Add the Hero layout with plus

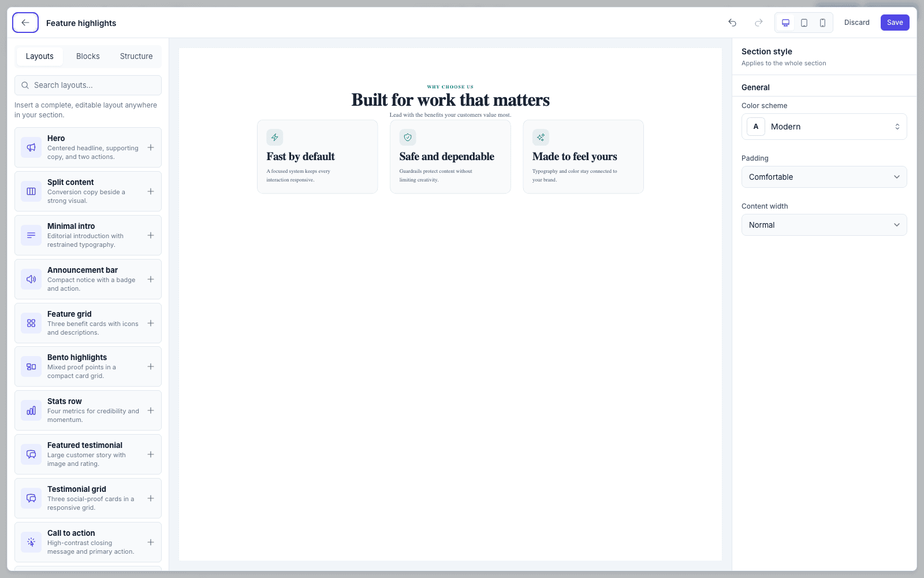tap(151, 147)
